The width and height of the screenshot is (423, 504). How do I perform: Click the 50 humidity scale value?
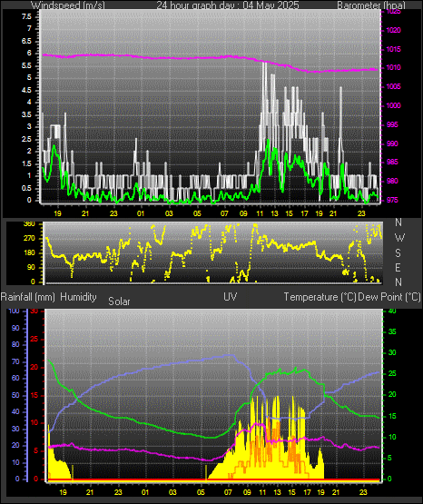15,395
